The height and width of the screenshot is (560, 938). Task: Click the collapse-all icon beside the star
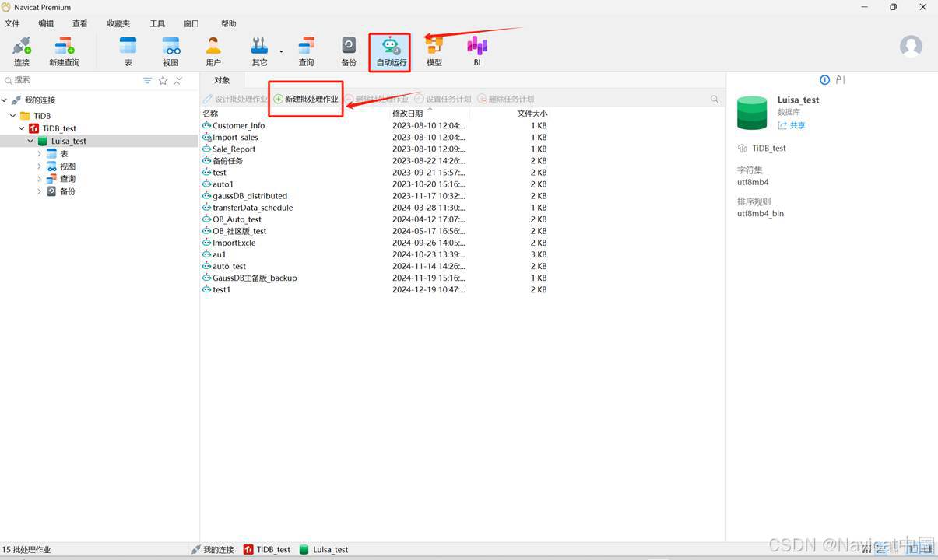click(x=178, y=80)
